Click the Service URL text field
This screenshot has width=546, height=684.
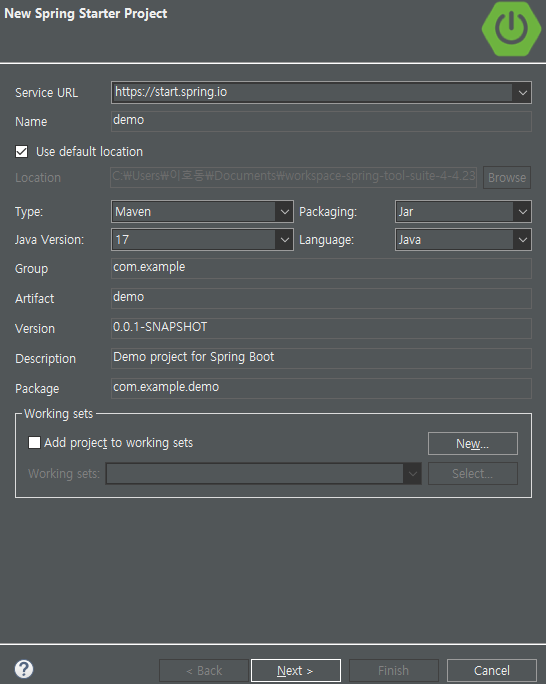pos(312,92)
